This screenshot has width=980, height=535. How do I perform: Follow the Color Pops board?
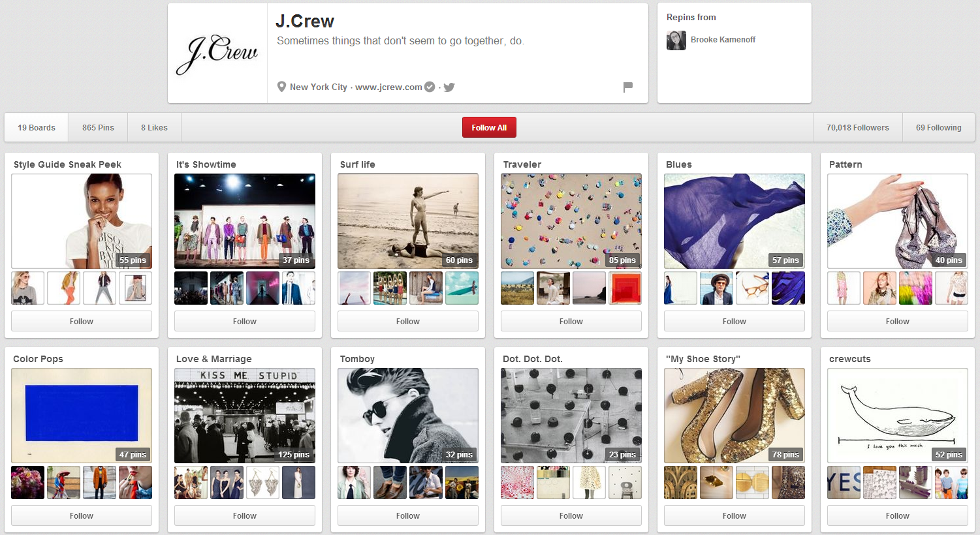[x=82, y=516]
